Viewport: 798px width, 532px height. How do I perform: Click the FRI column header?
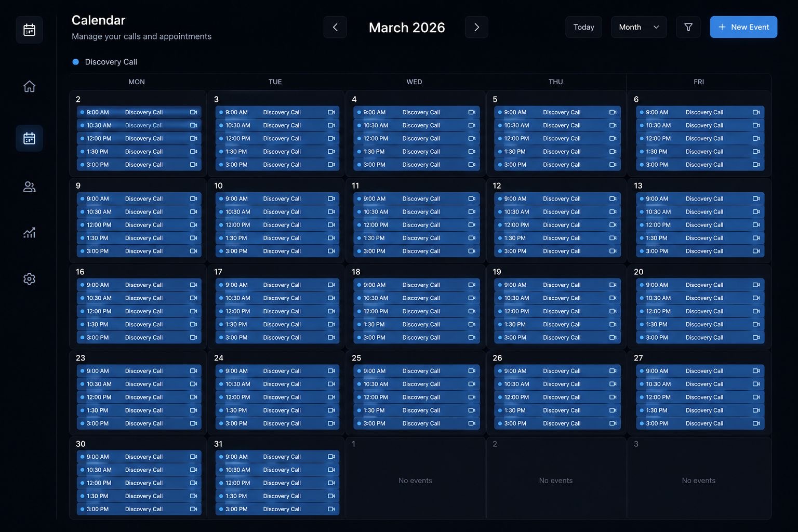[699, 82]
